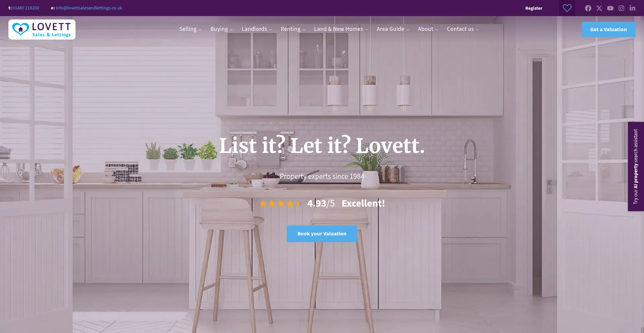Open the About menu
The width and height of the screenshot is (644, 333).
coord(428,29)
